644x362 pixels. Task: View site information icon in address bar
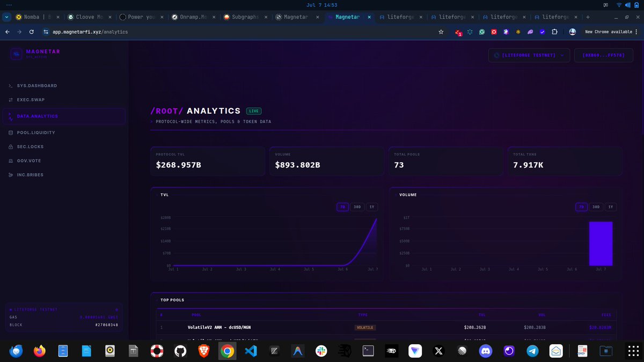46,32
